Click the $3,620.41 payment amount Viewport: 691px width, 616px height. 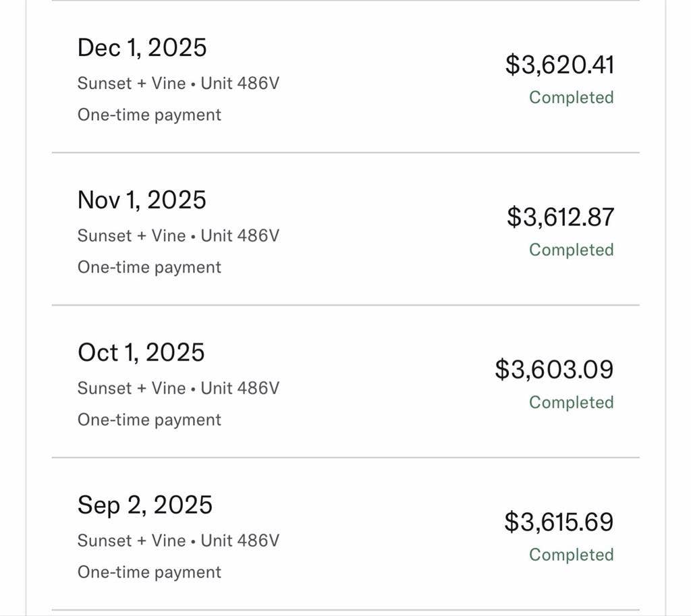(559, 65)
